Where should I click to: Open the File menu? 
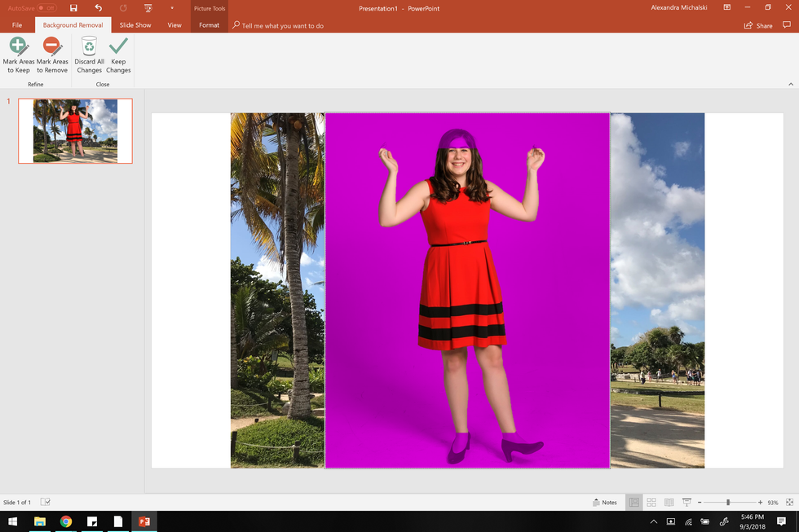[x=17, y=25]
